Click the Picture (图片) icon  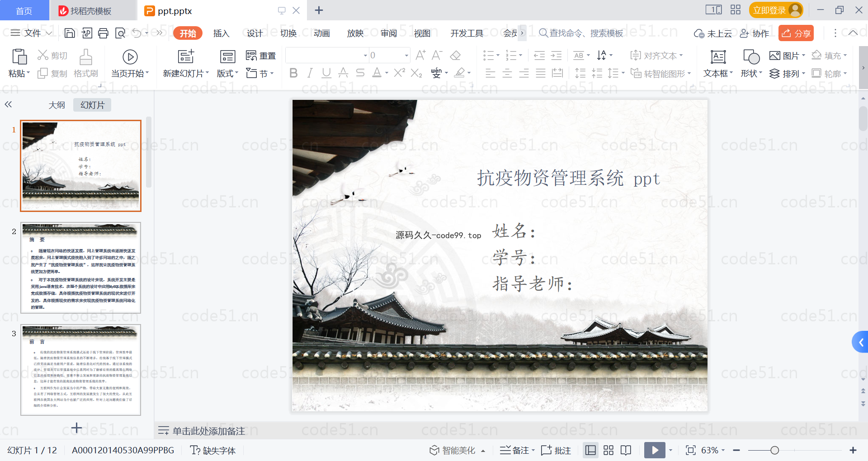tap(787, 56)
